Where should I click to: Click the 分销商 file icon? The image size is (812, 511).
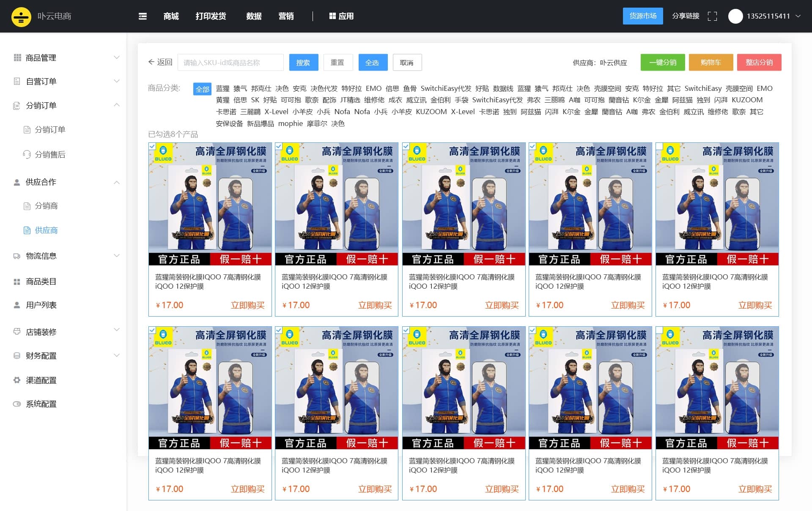(x=27, y=206)
